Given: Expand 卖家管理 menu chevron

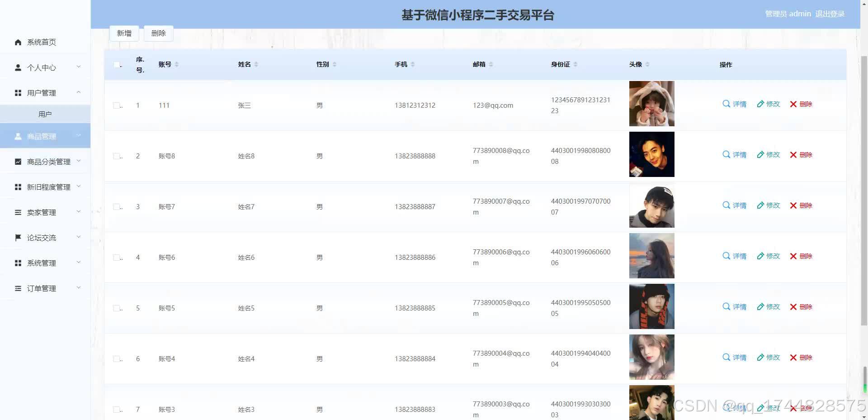Looking at the screenshot, I should point(79,212).
